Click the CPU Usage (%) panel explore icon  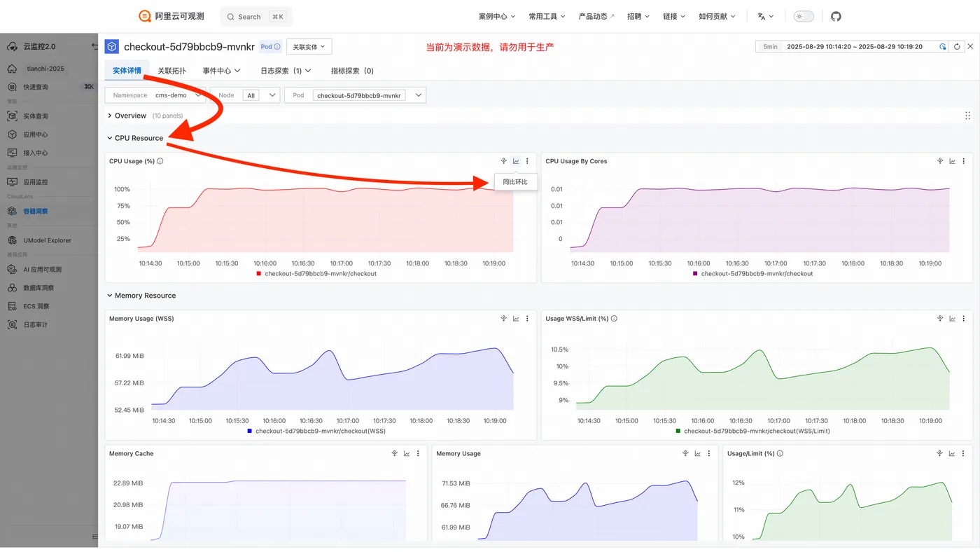pyautogui.click(x=503, y=161)
